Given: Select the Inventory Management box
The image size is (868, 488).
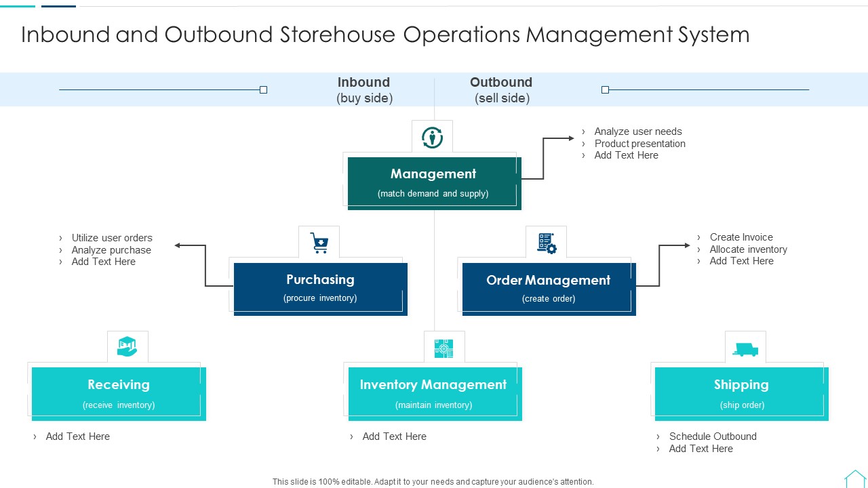Looking at the screenshot, I should pos(435,394).
